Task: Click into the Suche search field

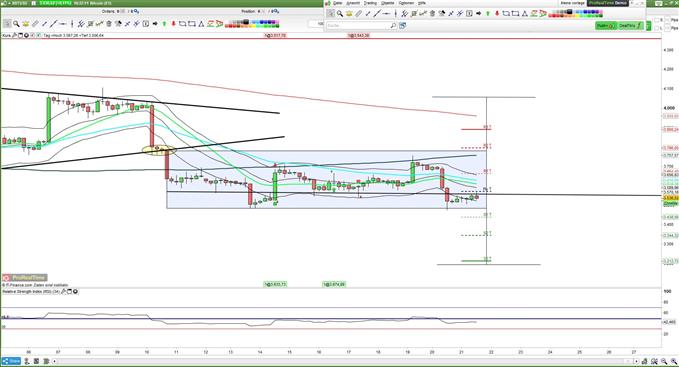Action: point(357,26)
